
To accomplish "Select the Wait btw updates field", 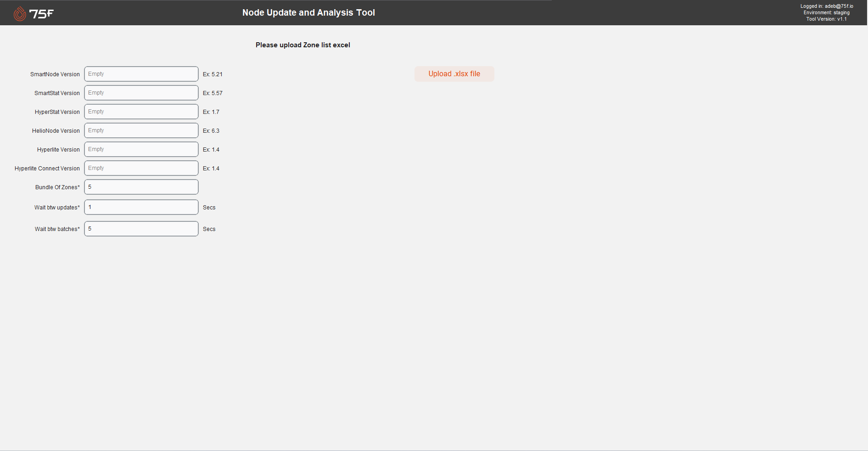I will [x=141, y=207].
